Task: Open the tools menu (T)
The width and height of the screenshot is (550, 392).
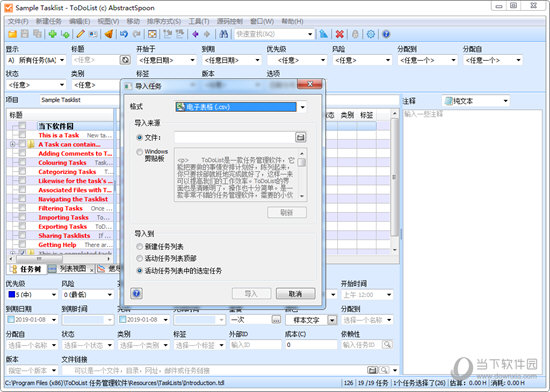Action: 199,21
